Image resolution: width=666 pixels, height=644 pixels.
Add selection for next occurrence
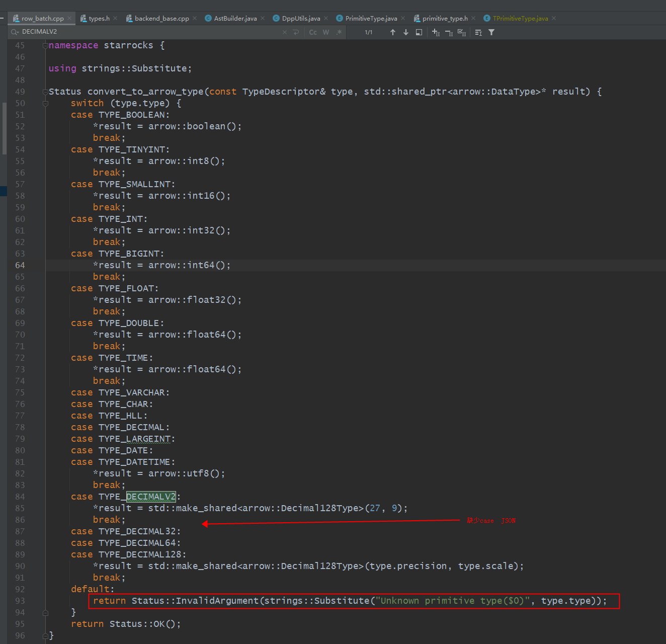click(x=436, y=32)
